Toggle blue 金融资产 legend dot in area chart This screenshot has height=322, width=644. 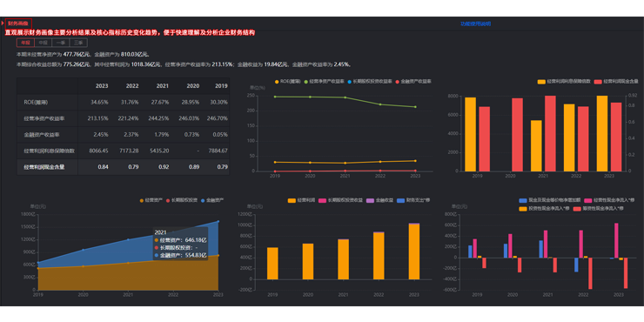click(x=203, y=200)
